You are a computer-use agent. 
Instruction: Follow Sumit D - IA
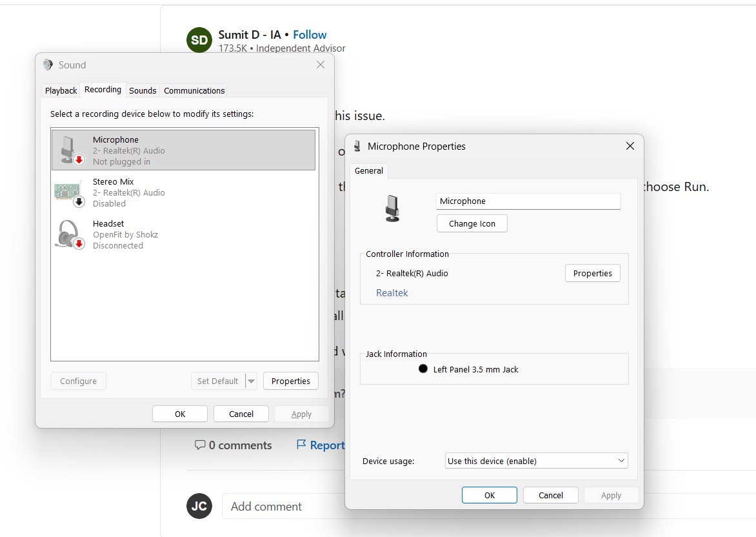pyautogui.click(x=310, y=35)
